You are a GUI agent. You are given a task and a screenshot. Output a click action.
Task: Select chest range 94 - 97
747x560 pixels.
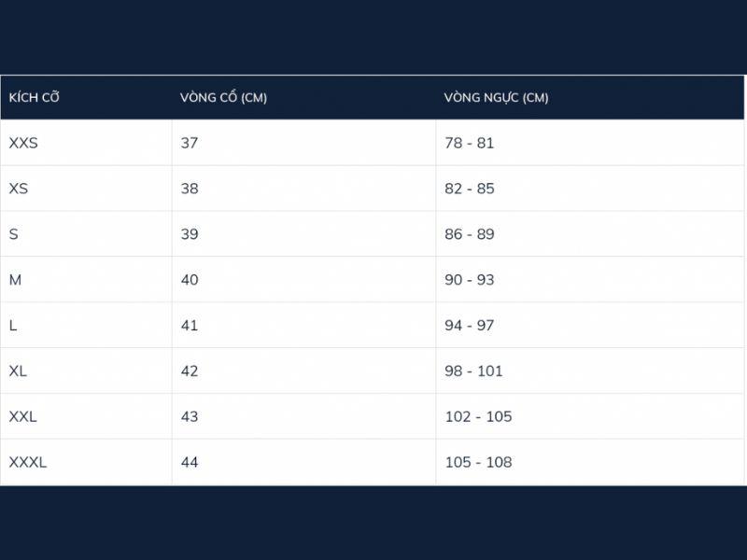pos(470,325)
